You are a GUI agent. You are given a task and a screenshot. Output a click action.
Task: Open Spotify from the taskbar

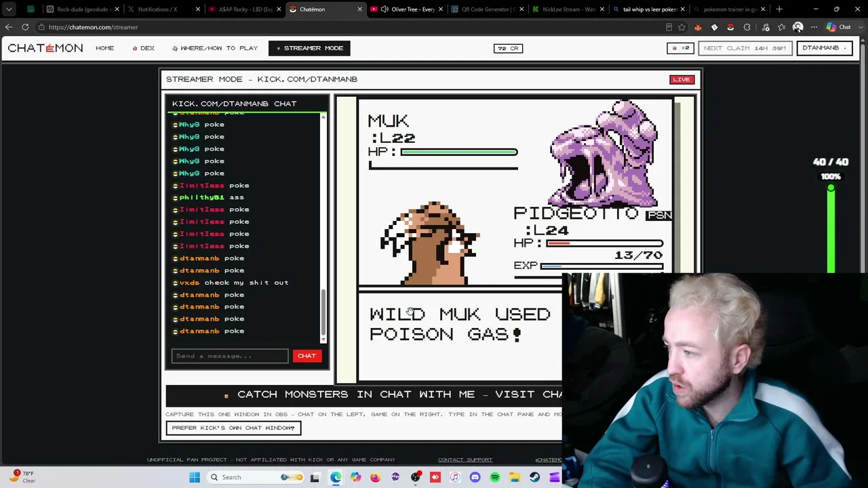495,477
